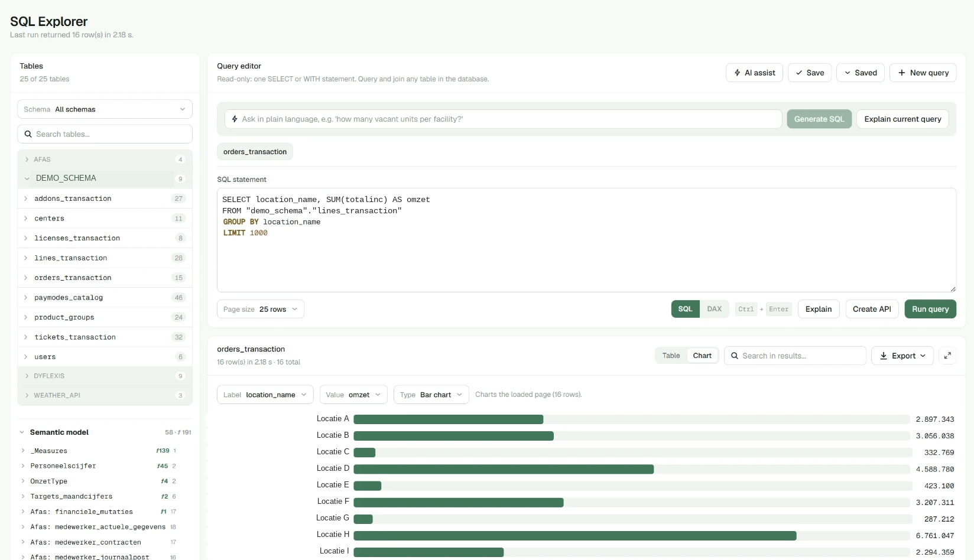The width and height of the screenshot is (974, 560).
Task: Expand the product_groups table
Action: tap(105, 317)
